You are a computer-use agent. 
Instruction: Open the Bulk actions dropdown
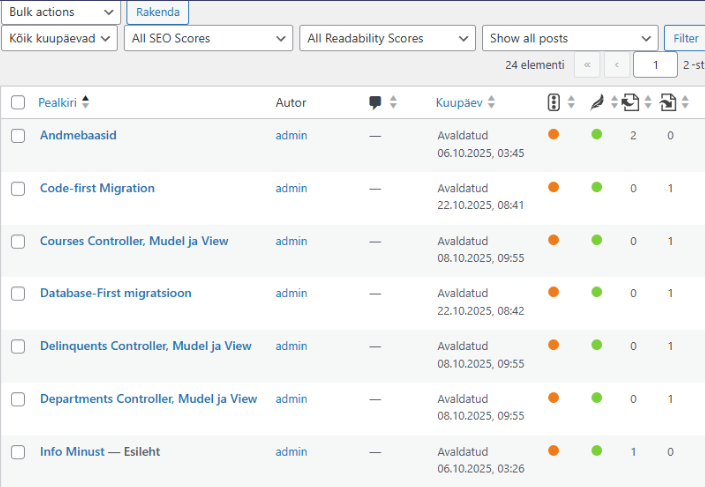pyautogui.click(x=60, y=12)
